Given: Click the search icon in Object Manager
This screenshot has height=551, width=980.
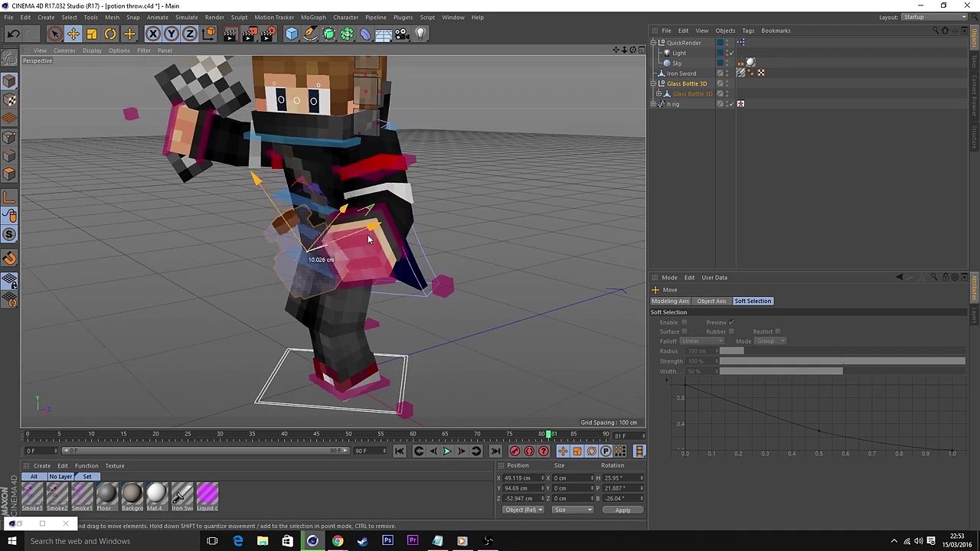Looking at the screenshot, I should 935,31.
